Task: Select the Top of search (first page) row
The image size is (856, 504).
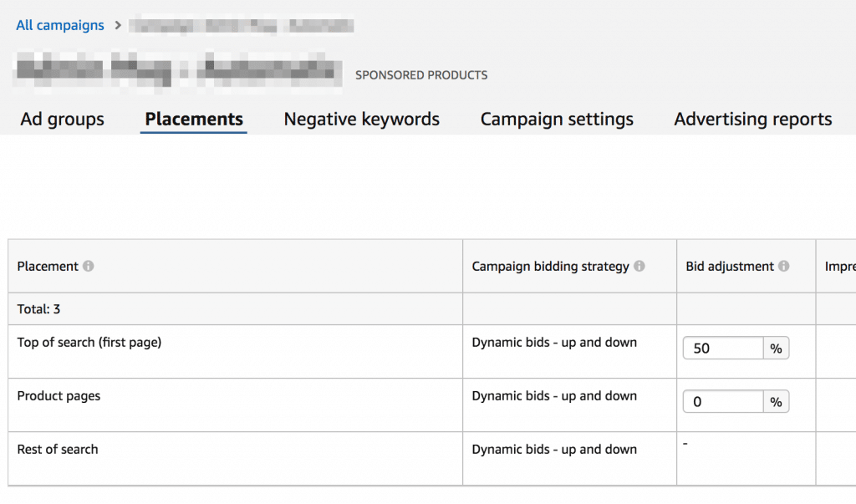Action: coord(89,343)
